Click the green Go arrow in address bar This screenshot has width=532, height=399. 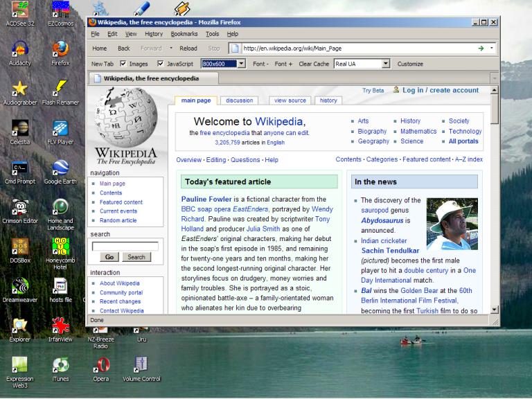coord(481,48)
